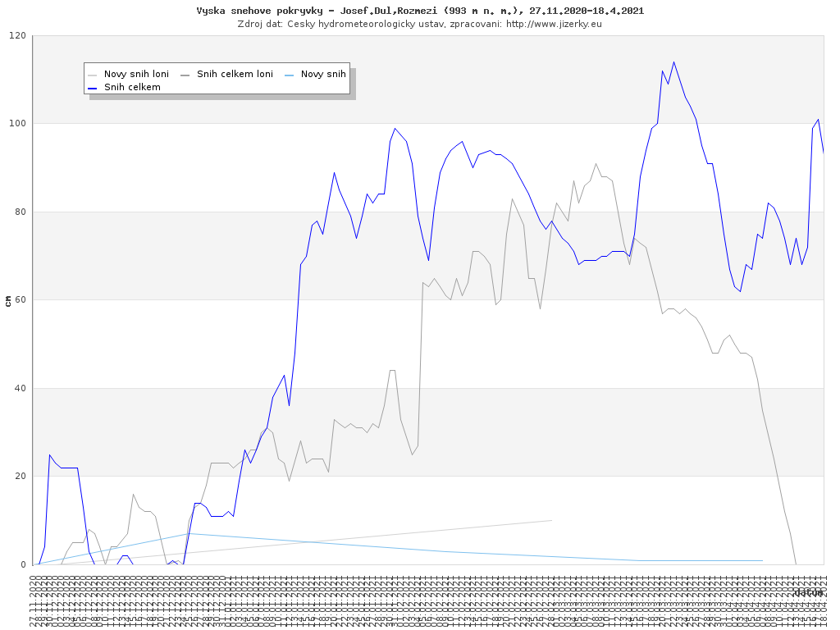Click the 120 y-axis tick label
The height and width of the screenshot is (630, 840).
click(x=17, y=36)
